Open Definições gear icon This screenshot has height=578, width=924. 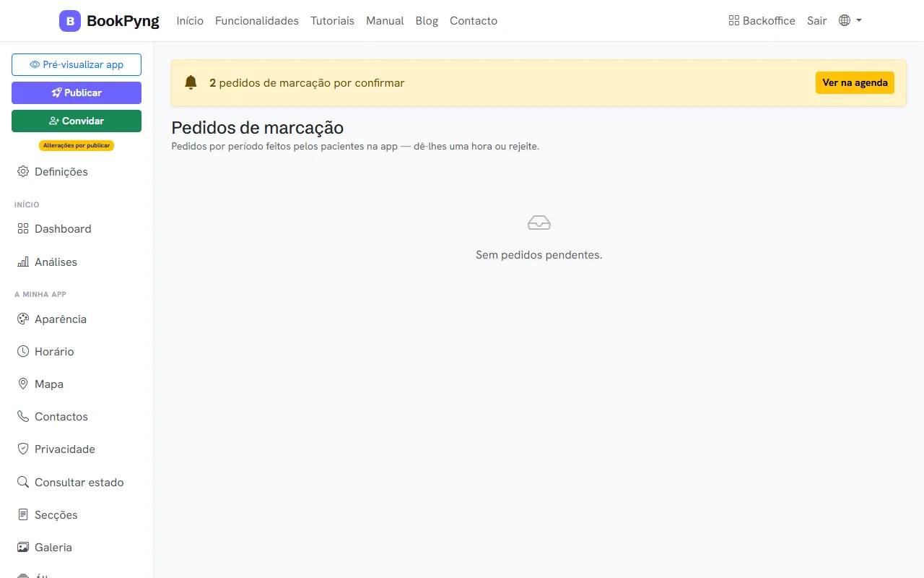(x=23, y=171)
